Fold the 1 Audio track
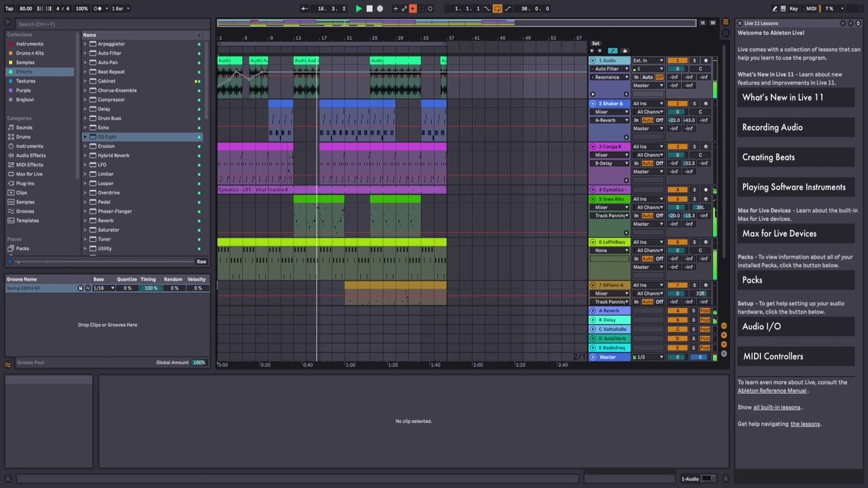Viewport: 868px width, 488px height. pyautogui.click(x=593, y=61)
